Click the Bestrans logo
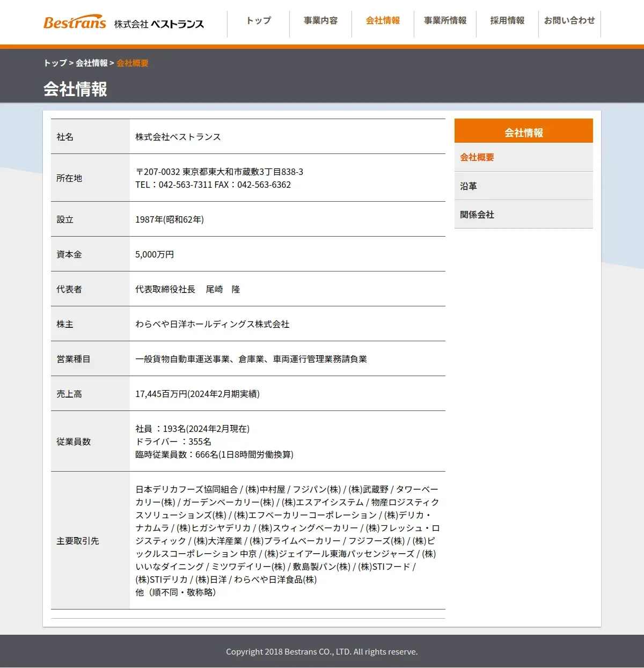Viewport: 644px width, 668px height. tap(75, 23)
